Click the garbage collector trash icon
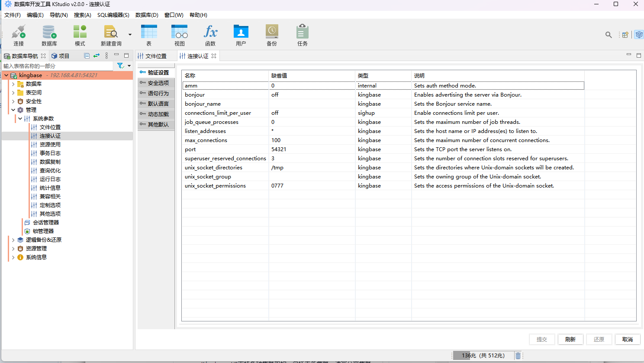 click(518, 356)
